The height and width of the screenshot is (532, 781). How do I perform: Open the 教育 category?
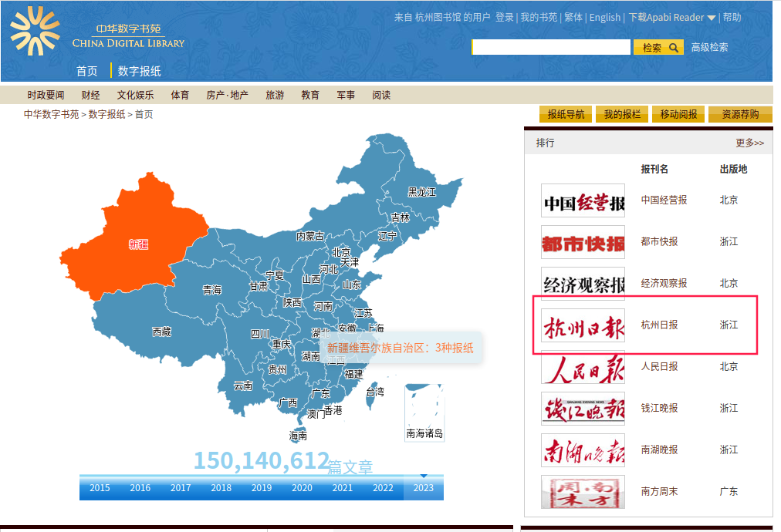click(x=309, y=95)
